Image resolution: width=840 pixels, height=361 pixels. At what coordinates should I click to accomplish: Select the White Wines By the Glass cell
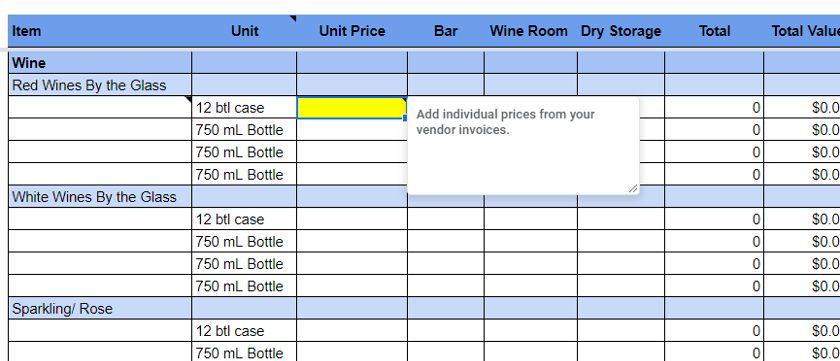click(100, 197)
